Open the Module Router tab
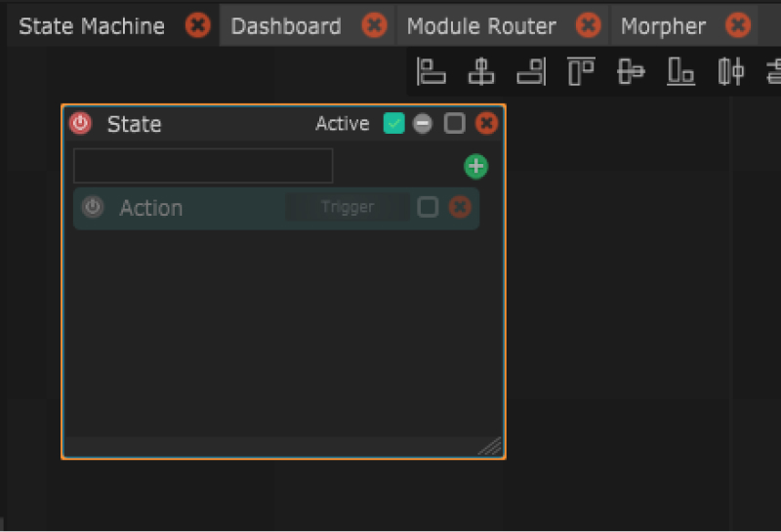 [x=481, y=26]
